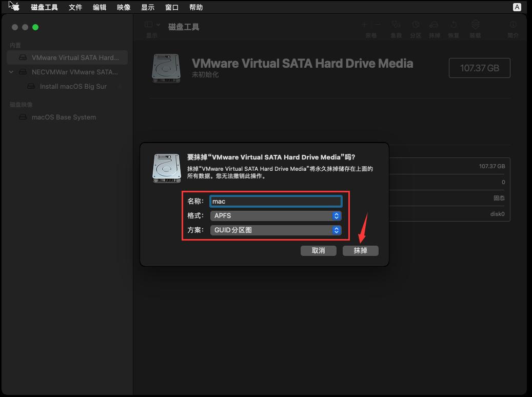The image size is (532, 397).
Task: Open the 映像 menu
Action: [x=123, y=7]
